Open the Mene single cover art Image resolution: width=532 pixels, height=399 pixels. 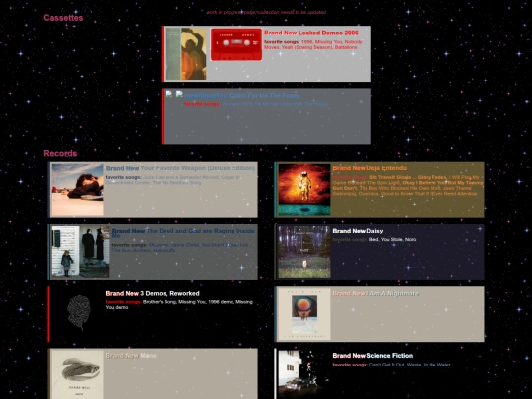78,374
